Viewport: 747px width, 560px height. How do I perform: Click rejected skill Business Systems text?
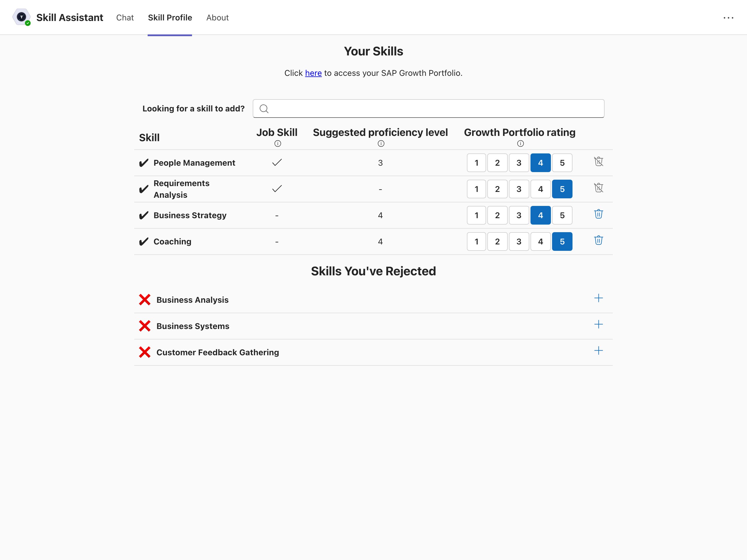pos(193,326)
